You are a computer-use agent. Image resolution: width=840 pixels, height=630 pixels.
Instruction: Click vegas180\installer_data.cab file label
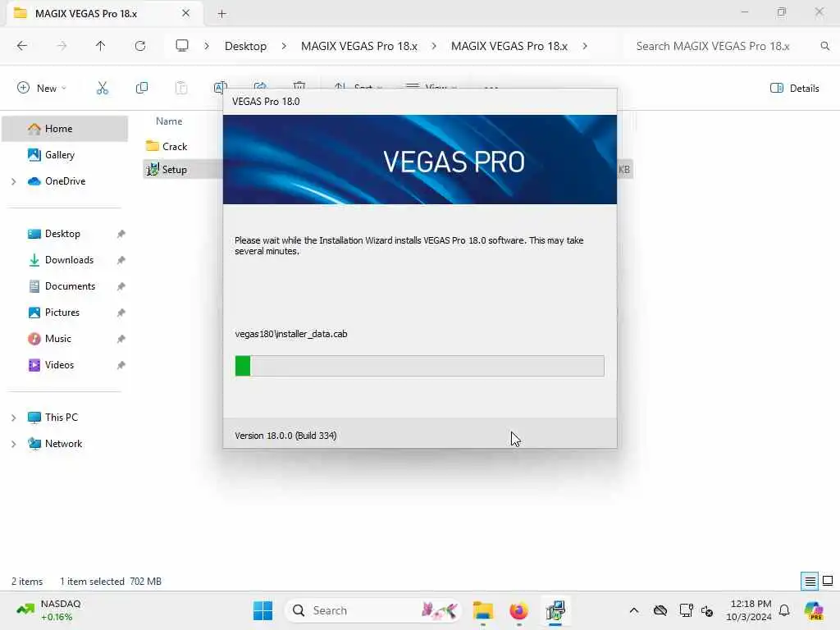291,334
